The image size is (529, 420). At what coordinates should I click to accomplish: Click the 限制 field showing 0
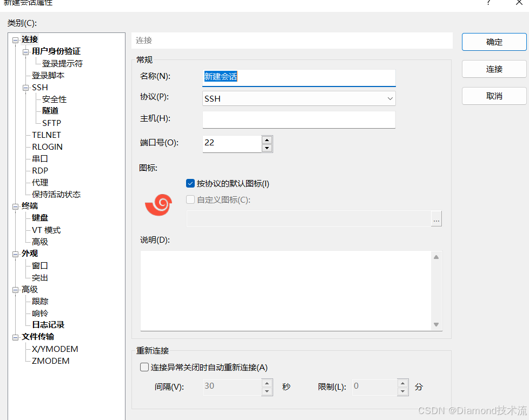coord(375,387)
